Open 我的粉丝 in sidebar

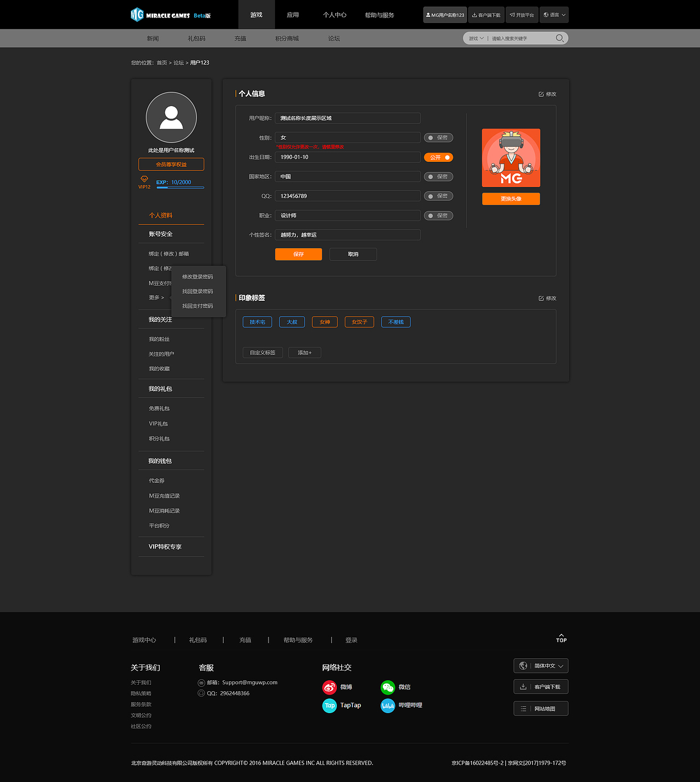coord(159,339)
